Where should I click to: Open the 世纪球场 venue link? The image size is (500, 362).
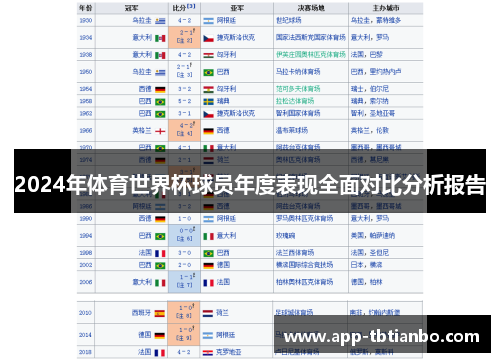pyautogui.click(x=289, y=20)
